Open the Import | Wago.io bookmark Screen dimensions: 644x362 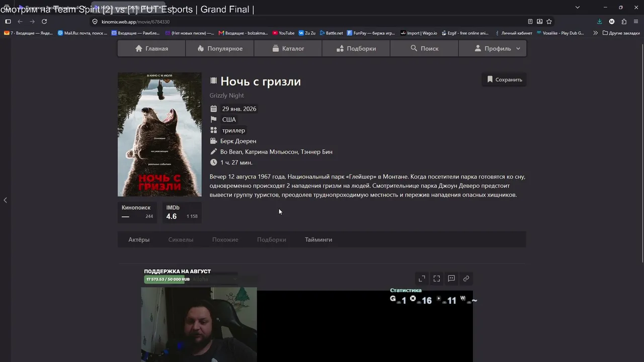pyautogui.click(x=419, y=33)
